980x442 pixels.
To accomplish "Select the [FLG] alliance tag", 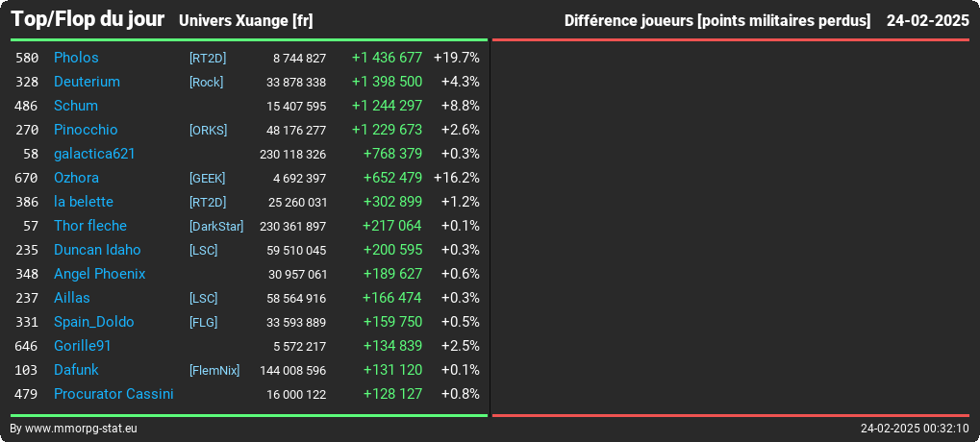I will coord(203,323).
